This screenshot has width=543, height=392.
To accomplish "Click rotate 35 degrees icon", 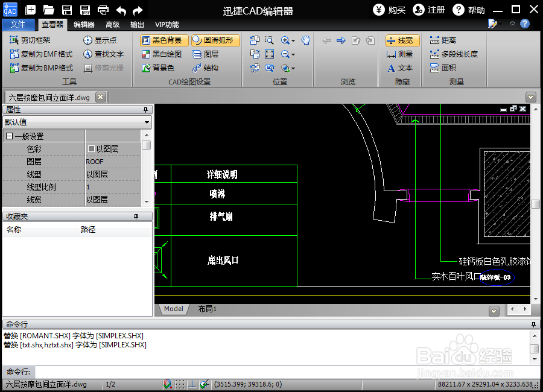I will tap(255, 68).
